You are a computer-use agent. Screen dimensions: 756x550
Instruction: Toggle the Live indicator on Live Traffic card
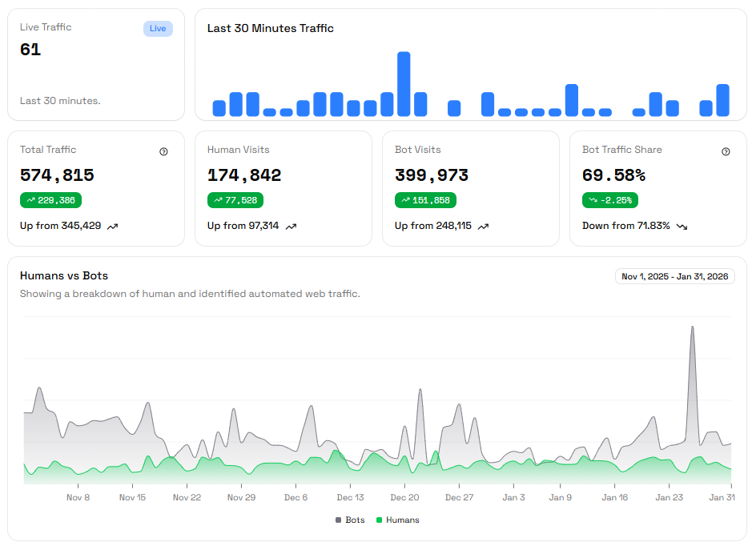point(158,27)
